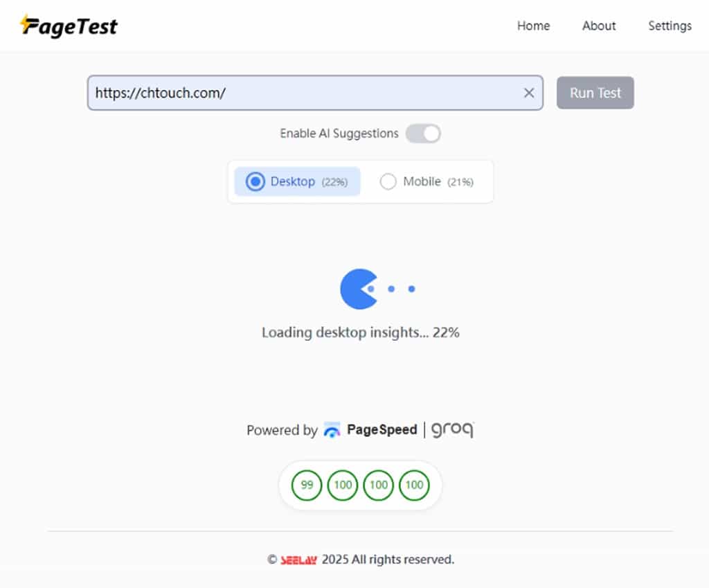Open the Settings page
The image size is (709, 588).
pos(670,26)
